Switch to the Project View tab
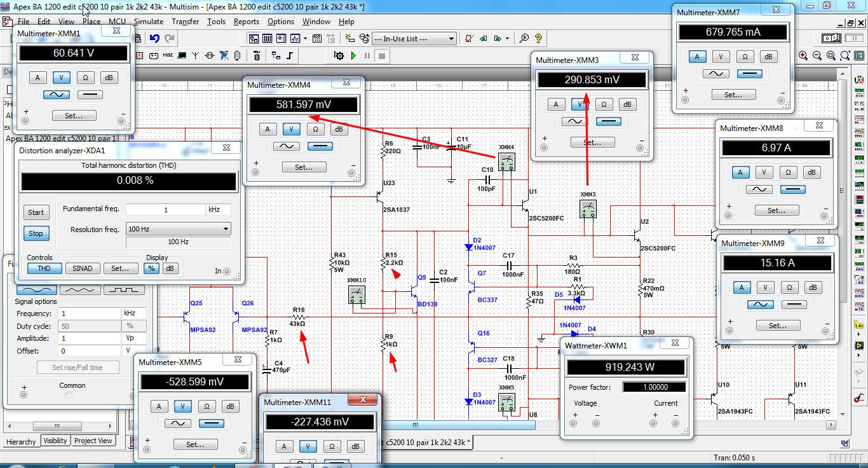 [93, 441]
